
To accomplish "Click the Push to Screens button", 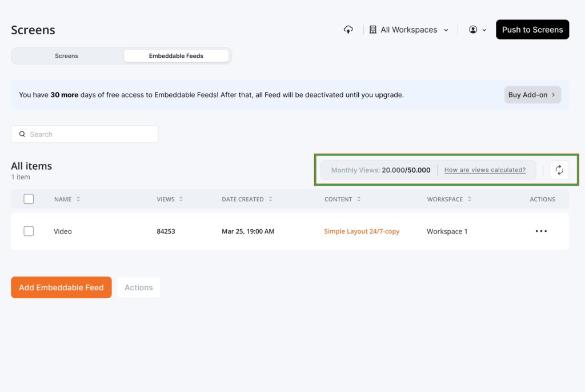I will (x=532, y=30).
